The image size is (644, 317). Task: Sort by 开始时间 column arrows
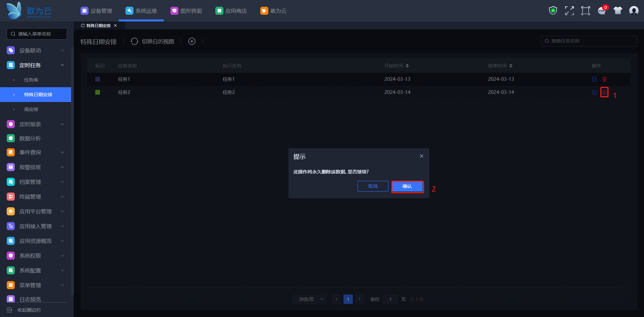pos(407,66)
